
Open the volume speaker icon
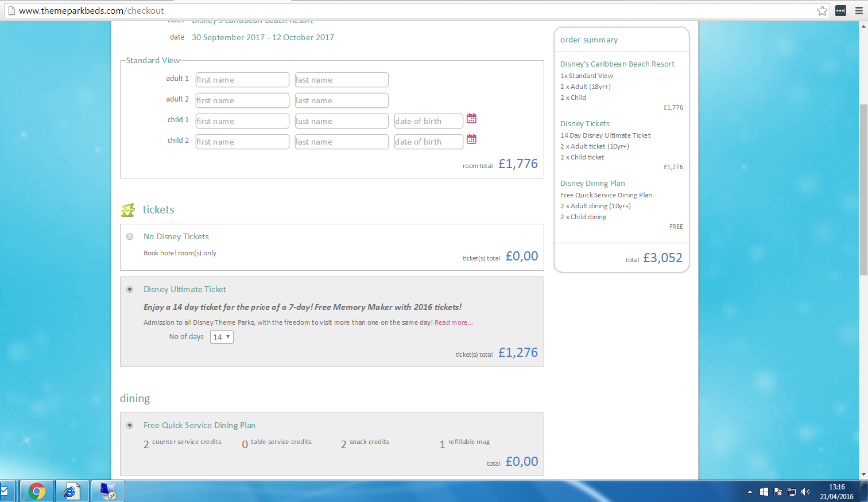coord(805,492)
